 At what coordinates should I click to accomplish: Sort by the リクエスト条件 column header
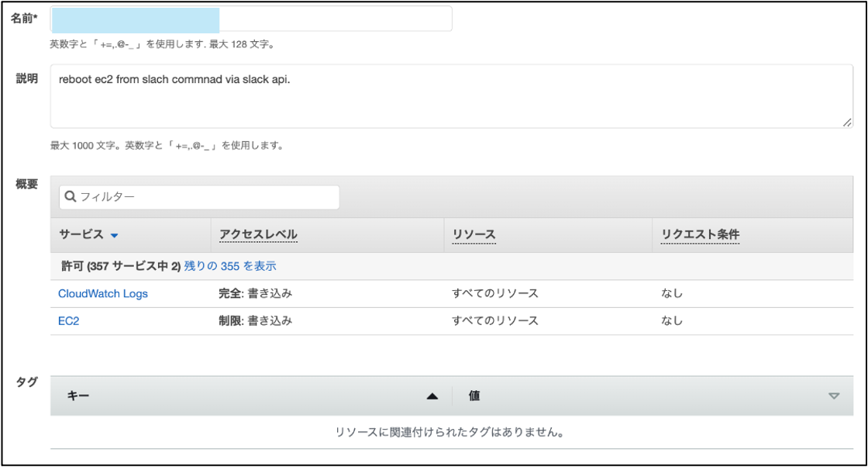tap(698, 234)
